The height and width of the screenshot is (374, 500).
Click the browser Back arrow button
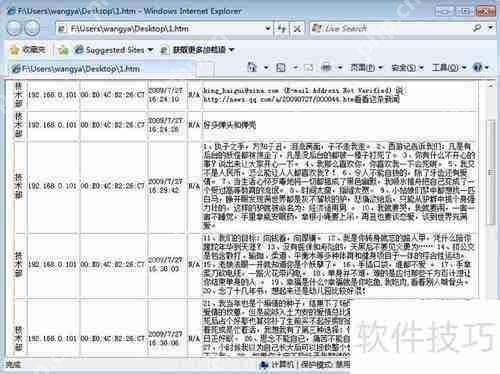pos(15,28)
